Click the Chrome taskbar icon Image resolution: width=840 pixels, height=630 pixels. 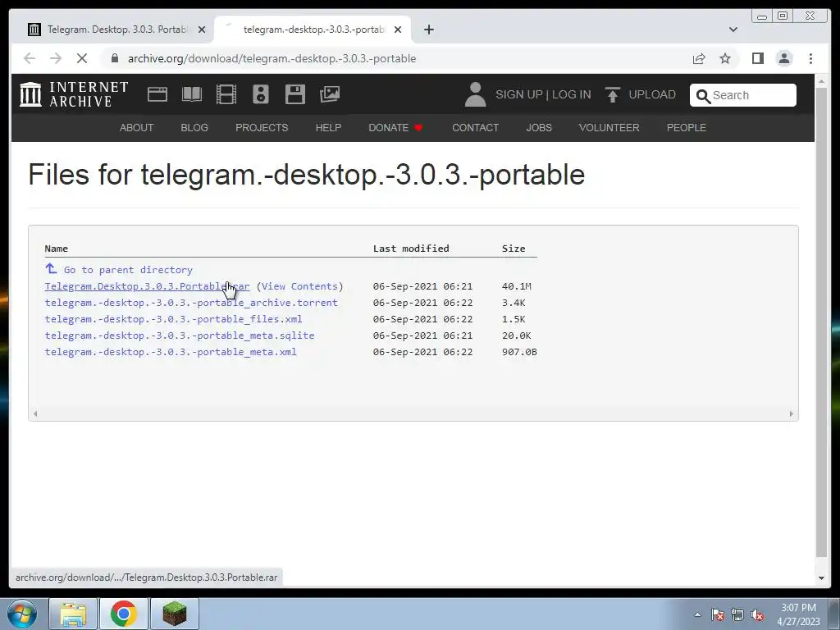point(124,614)
